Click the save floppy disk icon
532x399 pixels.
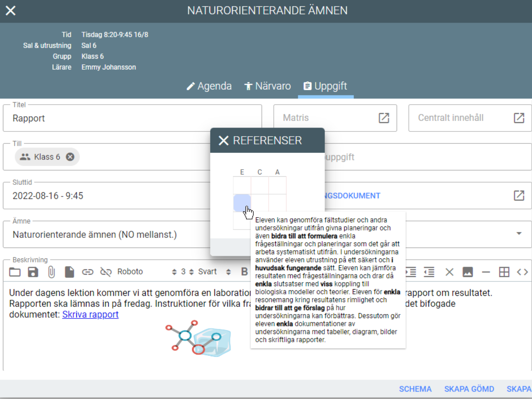coord(33,272)
